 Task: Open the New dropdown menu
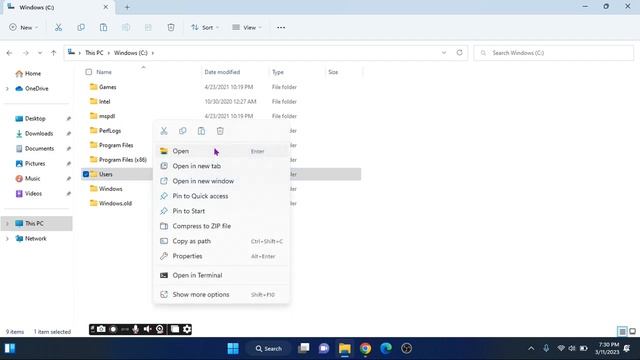(24, 27)
